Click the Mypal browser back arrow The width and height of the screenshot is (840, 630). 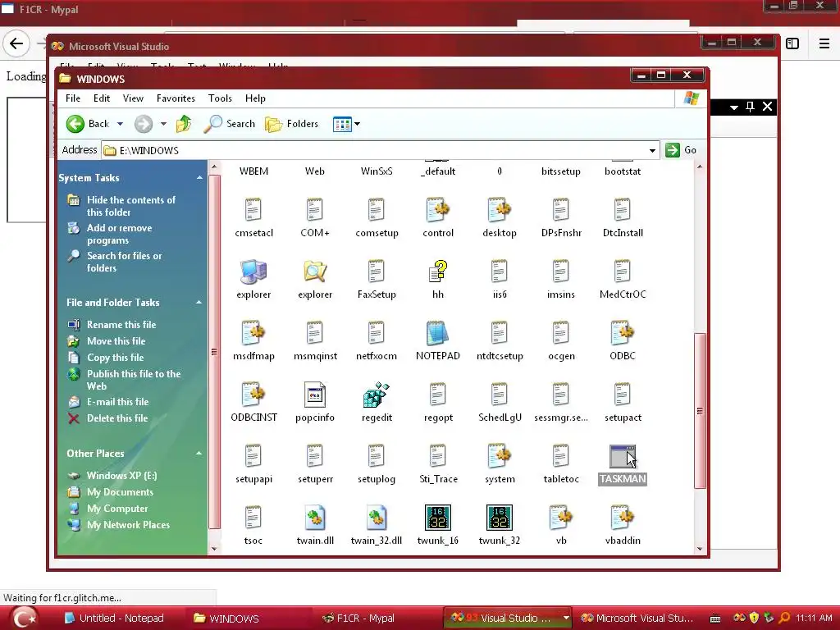point(16,43)
